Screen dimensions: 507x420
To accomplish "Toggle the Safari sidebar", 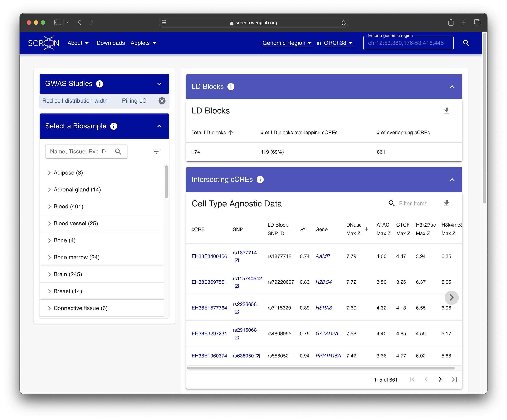I will 58,22.
